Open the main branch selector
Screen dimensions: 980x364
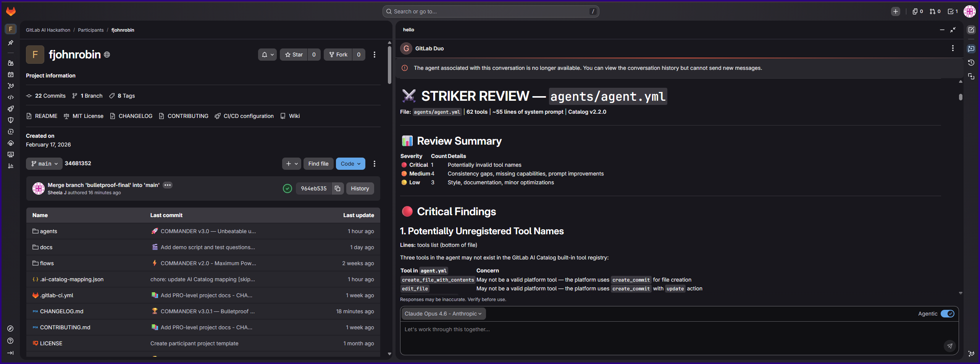44,164
